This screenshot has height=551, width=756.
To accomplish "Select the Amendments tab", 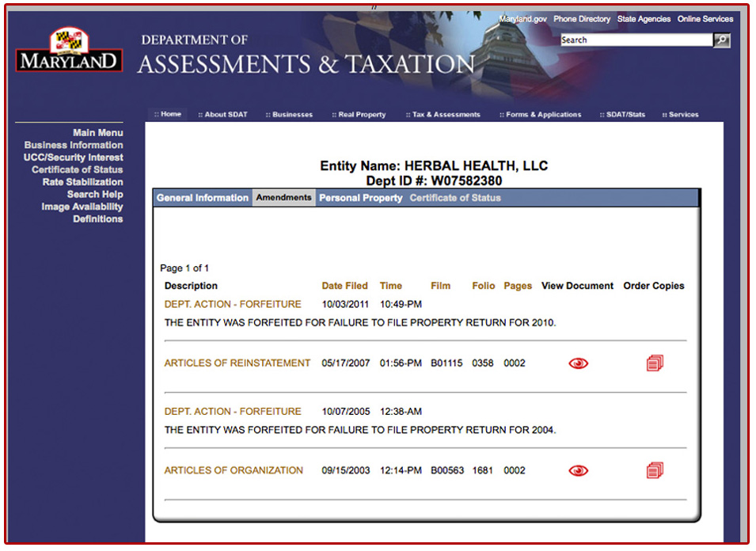I will pos(284,198).
